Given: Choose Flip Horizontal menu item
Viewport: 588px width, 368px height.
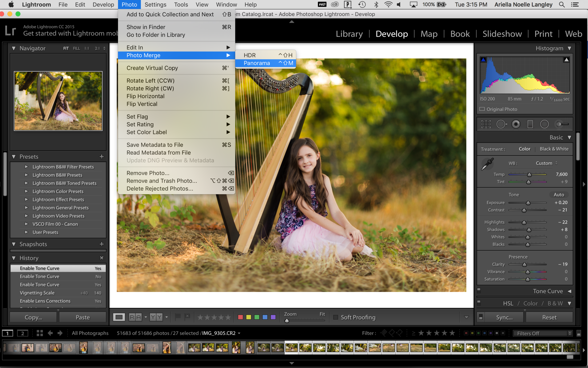Looking at the screenshot, I should pos(176,96).
